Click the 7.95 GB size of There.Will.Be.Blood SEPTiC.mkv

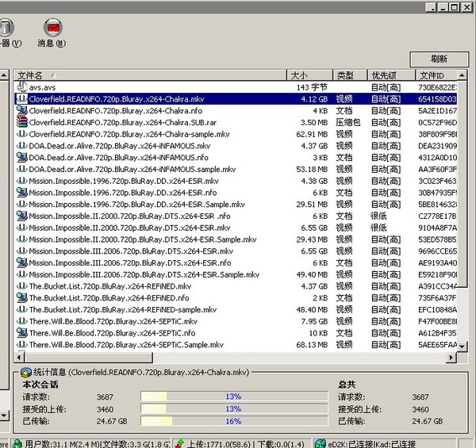(314, 321)
